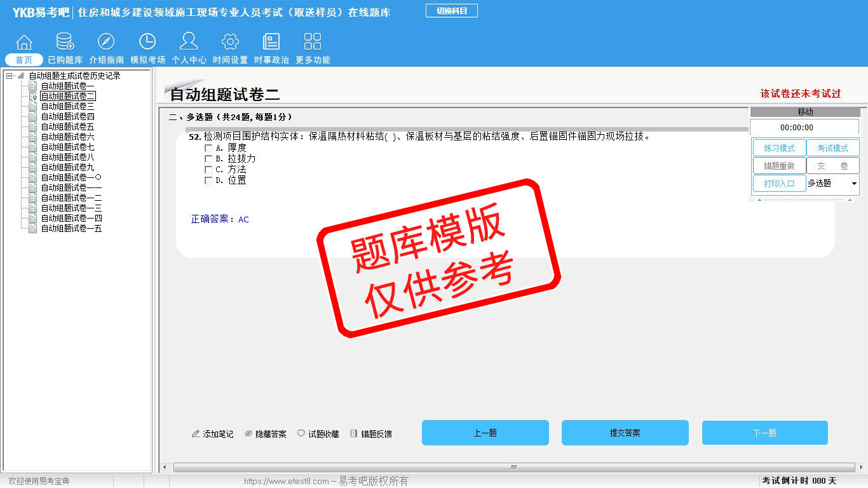Open the 多选题 question type dropdown
Image resolution: width=868 pixels, height=488 pixels.
point(832,183)
